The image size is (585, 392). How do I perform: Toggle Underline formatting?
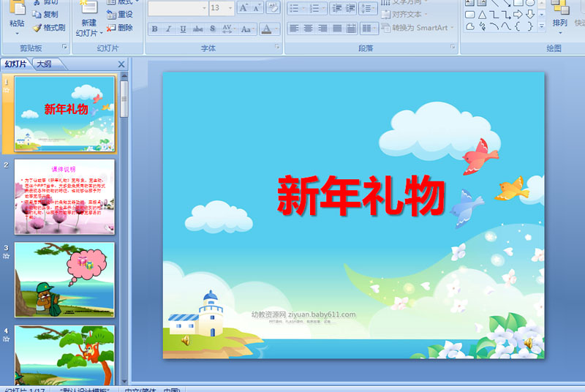tap(183, 29)
